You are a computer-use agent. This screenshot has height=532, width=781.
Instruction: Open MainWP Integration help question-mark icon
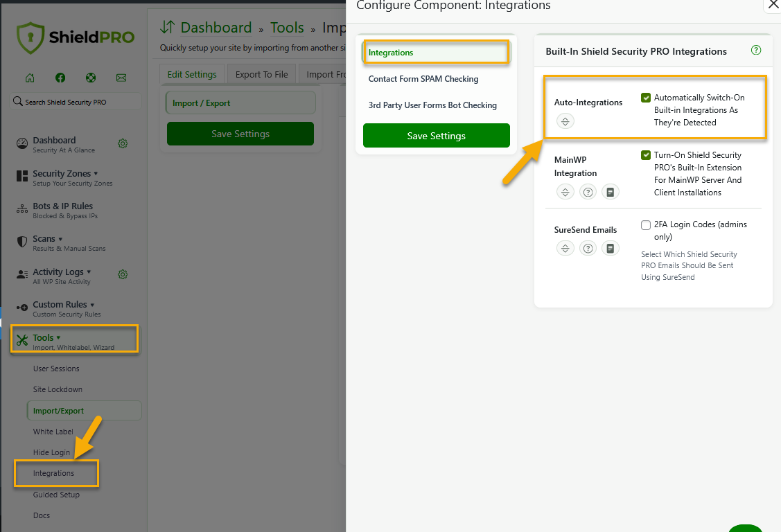pos(588,192)
